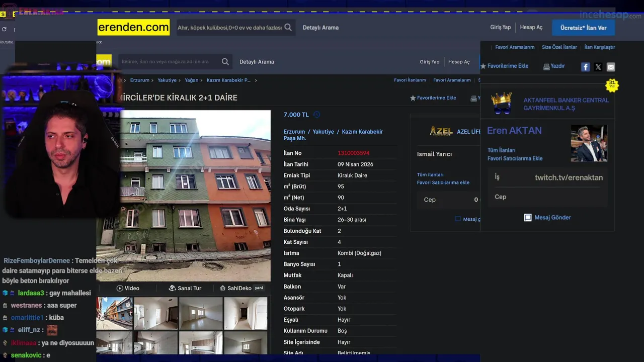
Task: Click Favori Satıcılarıma Ekle under Eren AKTAN
Action: (515, 158)
